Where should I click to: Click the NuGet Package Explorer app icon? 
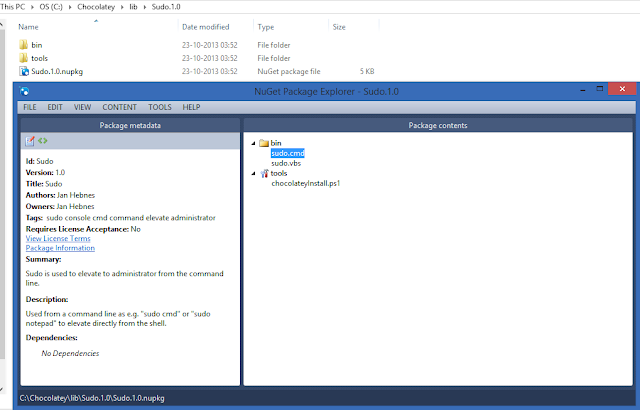pyautogui.click(x=24, y=91)
